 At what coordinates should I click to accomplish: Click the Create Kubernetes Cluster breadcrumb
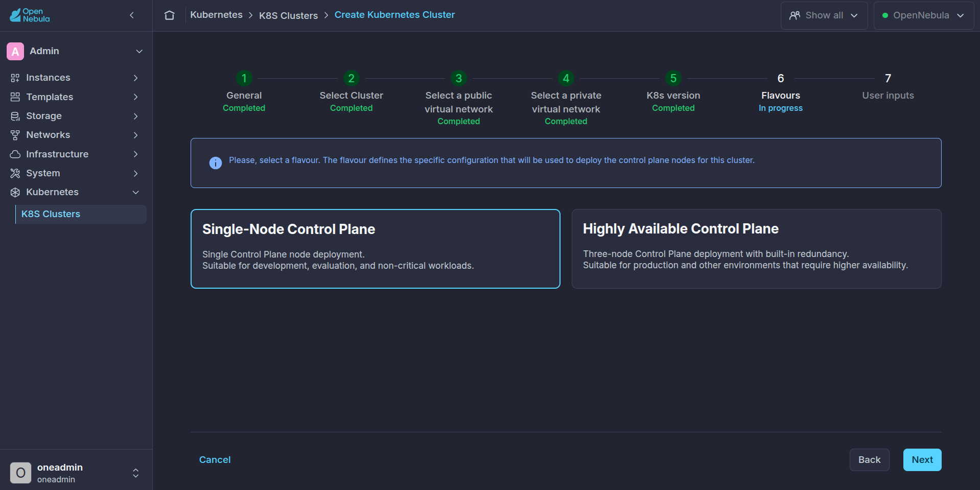click(394, 15)
